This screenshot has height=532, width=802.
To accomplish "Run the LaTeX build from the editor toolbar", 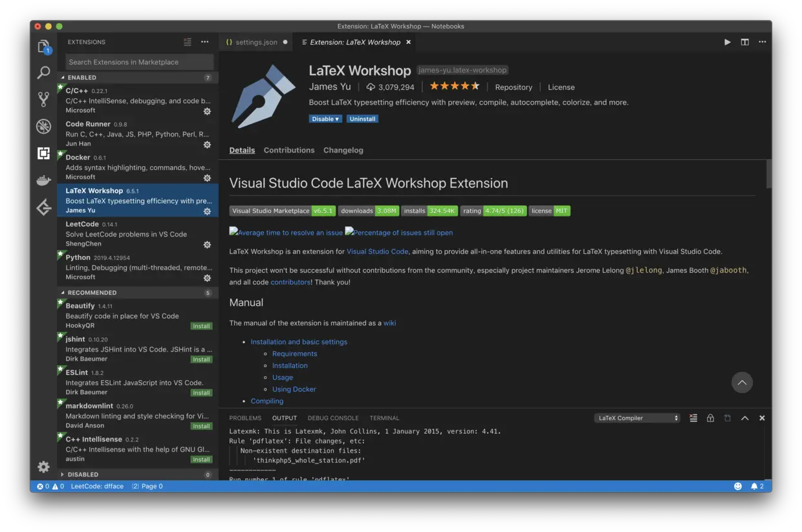I will pos(726,41).
